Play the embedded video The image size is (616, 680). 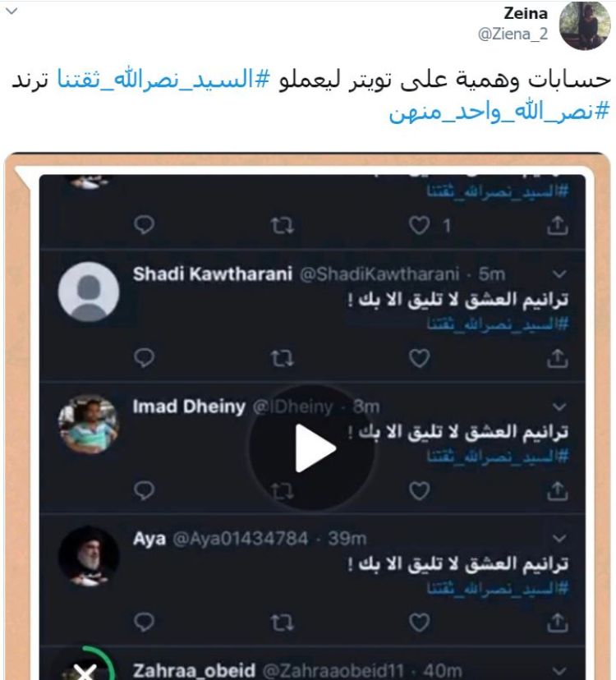coord(312,448)
